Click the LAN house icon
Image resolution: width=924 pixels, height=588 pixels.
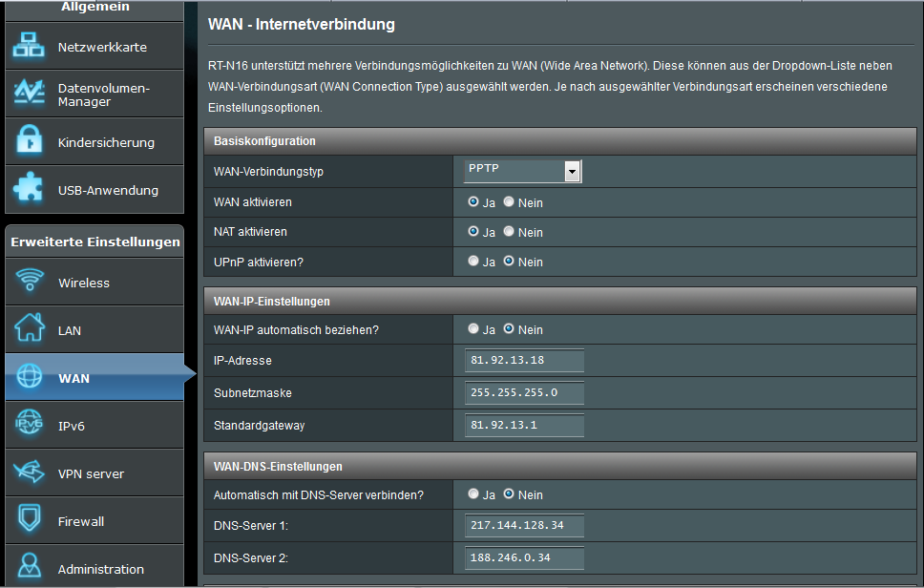click(29, 330)
